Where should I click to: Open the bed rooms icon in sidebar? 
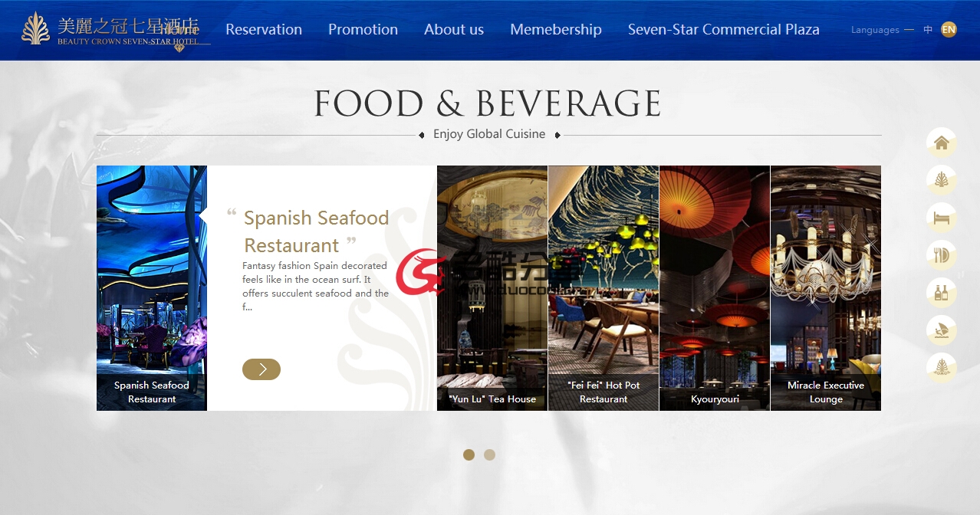(942, 218)
